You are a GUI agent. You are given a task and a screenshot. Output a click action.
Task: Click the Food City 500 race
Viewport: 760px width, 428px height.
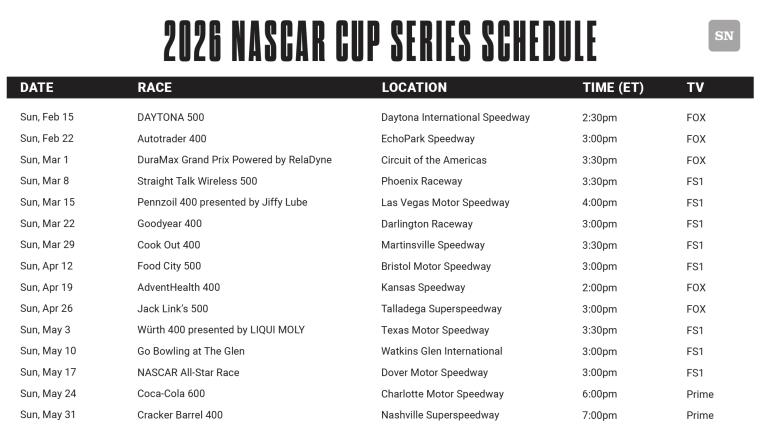pyautogui.click(x=168, y=267)
